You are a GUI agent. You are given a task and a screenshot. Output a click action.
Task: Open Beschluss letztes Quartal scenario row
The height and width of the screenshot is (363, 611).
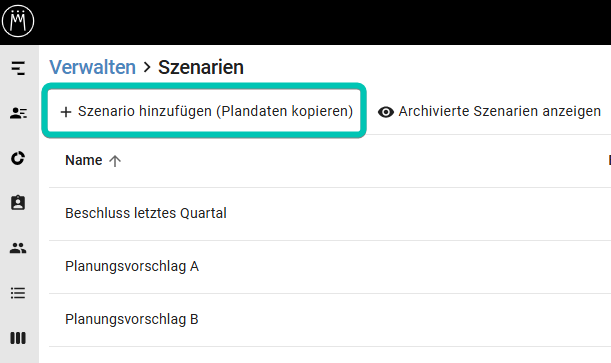[x=330, y=213]
